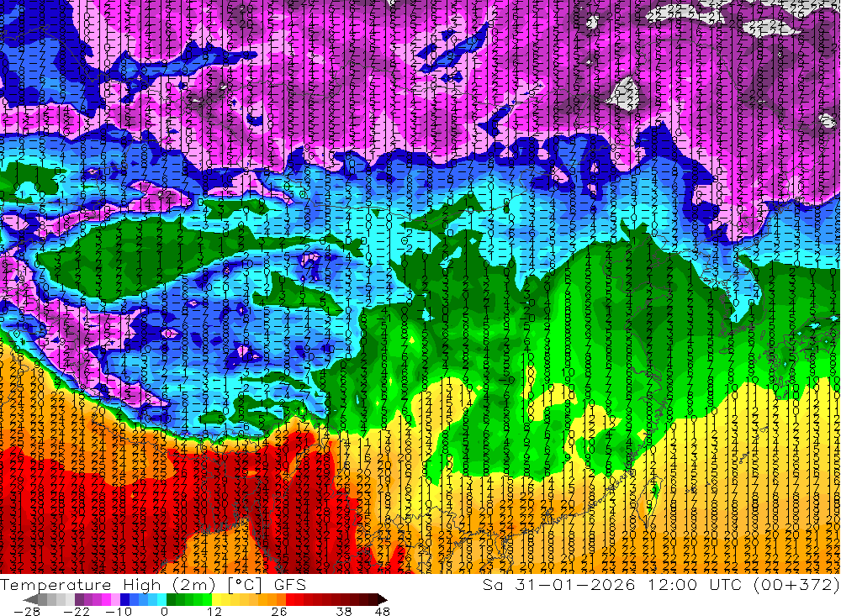Select the dark blue swatch above the -10 label
841x616 pixels.
[125, 599]
